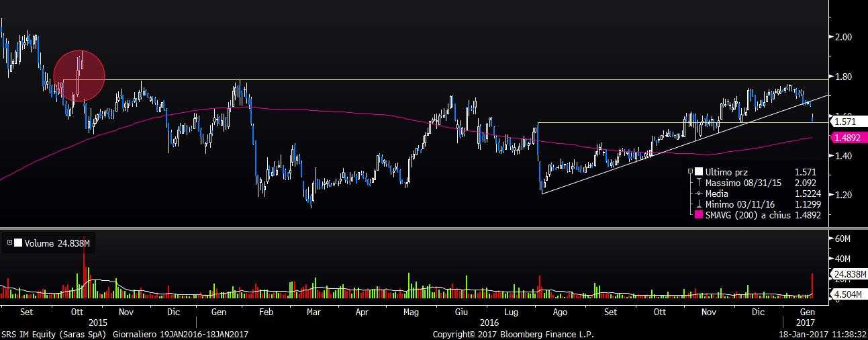Click the Bloomberg Finance L.P. copyright text
Image resolution: width=868 pixels, height=340 pixels.
coord(514,334)
